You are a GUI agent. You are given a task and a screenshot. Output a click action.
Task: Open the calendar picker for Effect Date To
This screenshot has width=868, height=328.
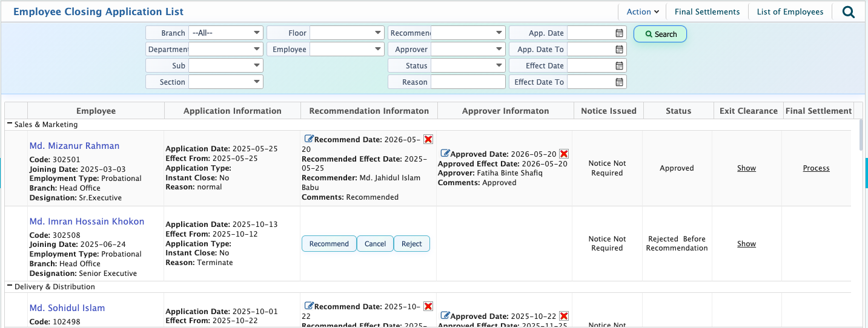click(619, 82)
